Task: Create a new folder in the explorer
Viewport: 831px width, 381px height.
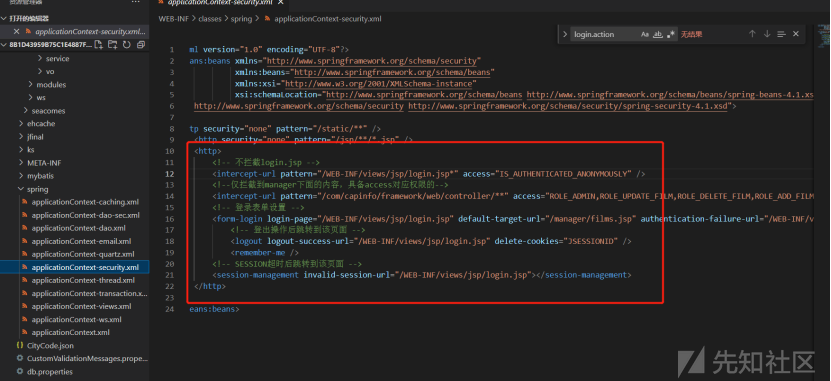Action: click(x=112, y=45)
